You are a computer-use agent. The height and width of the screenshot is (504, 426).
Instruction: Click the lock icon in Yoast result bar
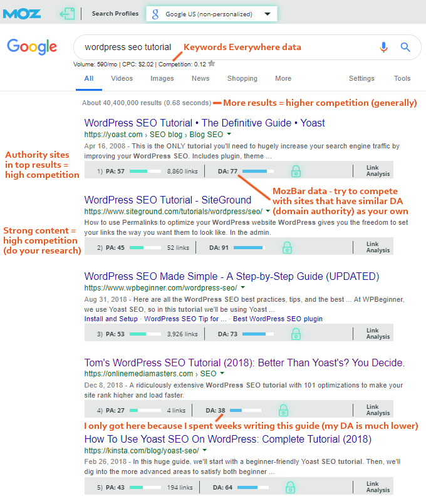click(296, 171)
